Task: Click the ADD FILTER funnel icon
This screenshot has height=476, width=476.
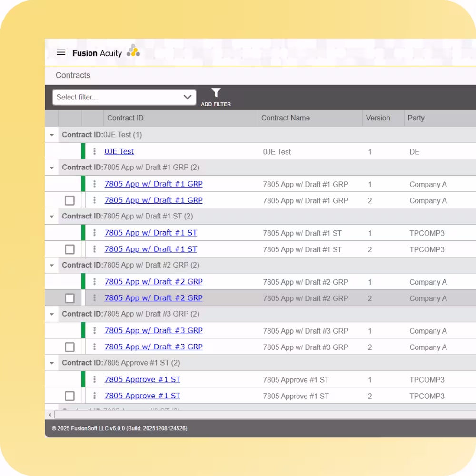Action: click(216, 93)
